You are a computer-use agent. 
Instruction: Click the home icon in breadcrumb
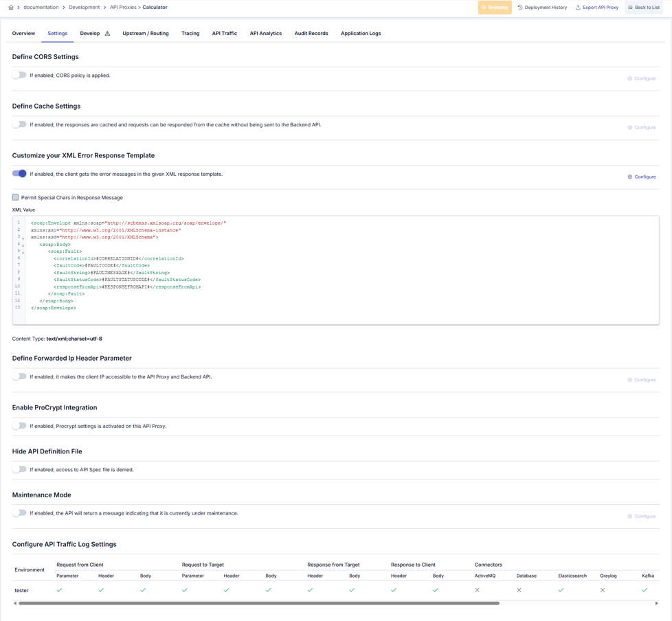click(11, 8)
